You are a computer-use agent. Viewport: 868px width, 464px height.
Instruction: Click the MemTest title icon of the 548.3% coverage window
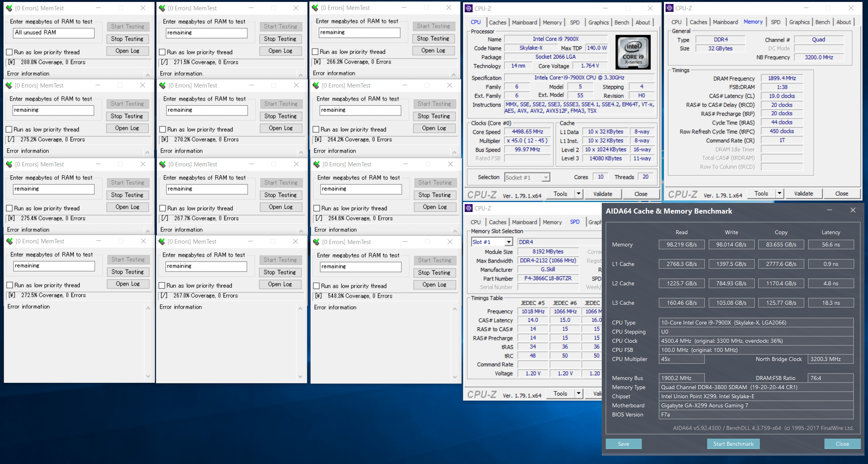click(x=316, y=242)
